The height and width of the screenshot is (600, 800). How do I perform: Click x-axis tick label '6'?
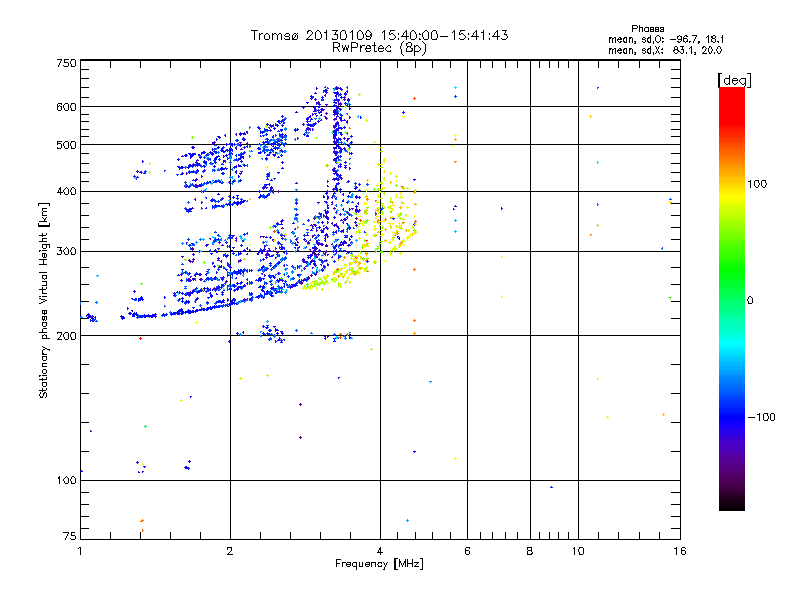[x=467, y=551]
